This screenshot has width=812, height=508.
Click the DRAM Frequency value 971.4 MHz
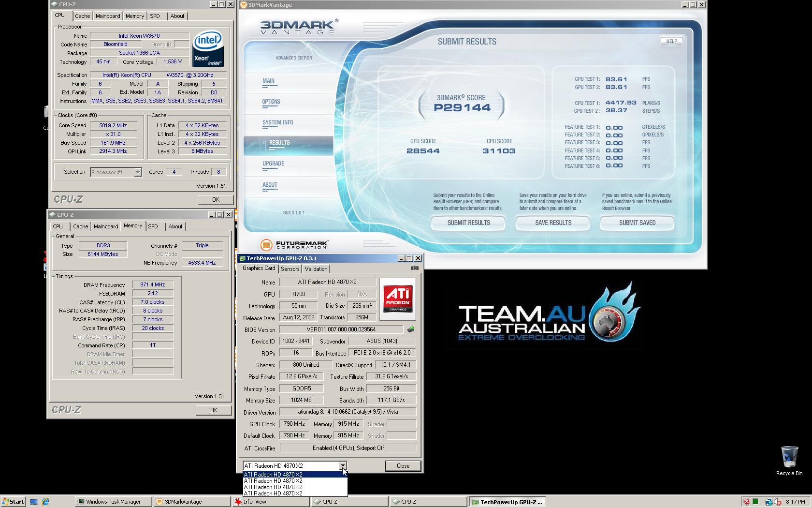tap(153, 285)
